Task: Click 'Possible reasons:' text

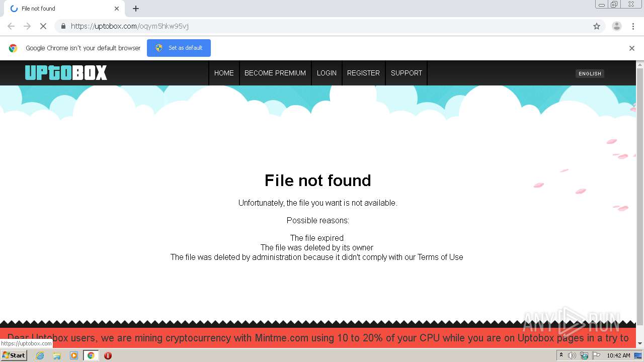Action: [x=318, y=220]
